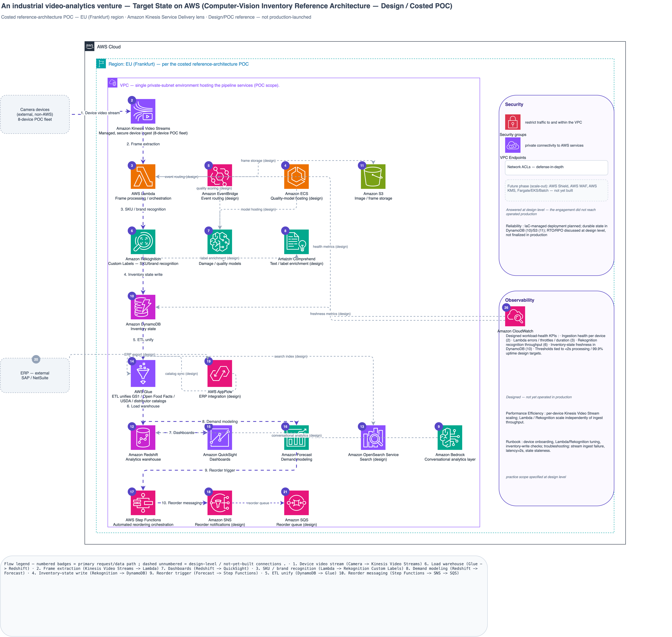Click the Amazon DynamoDB icon

click(x=143, y=307)
